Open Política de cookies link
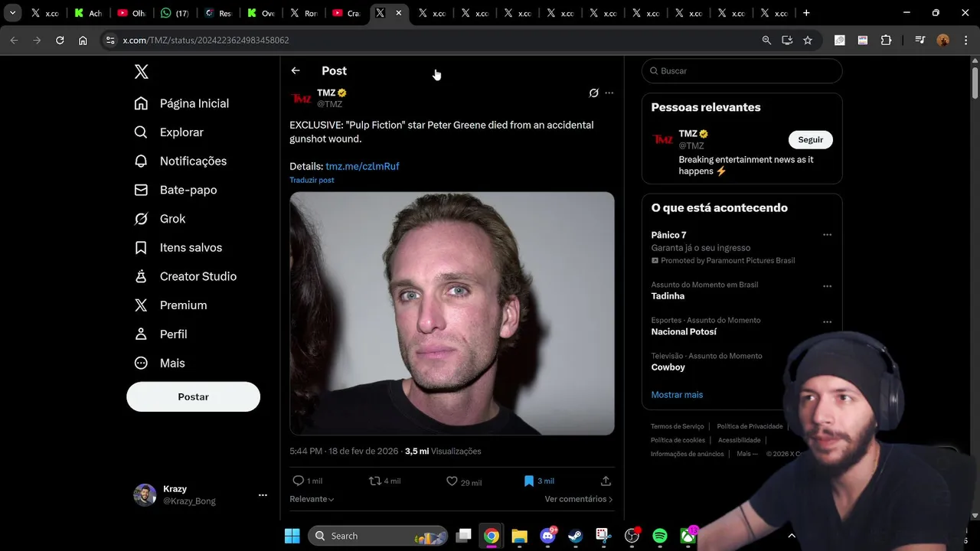 (678, 440)
